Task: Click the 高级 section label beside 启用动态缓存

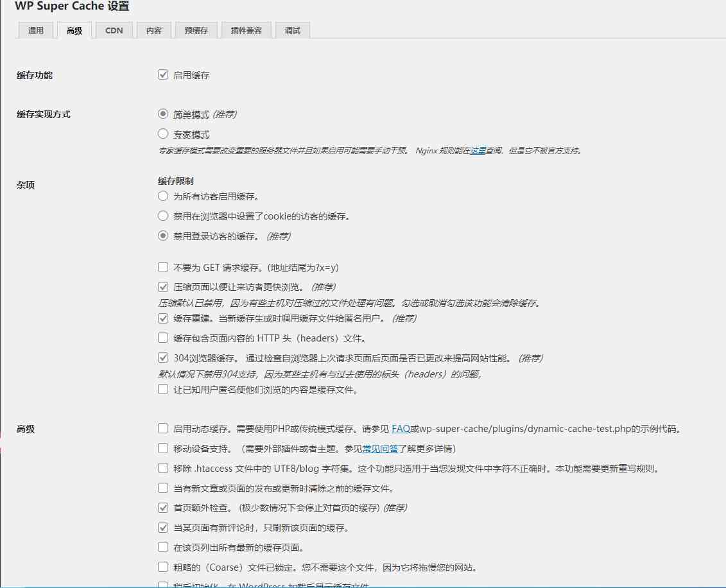Action: click(26, 429)
